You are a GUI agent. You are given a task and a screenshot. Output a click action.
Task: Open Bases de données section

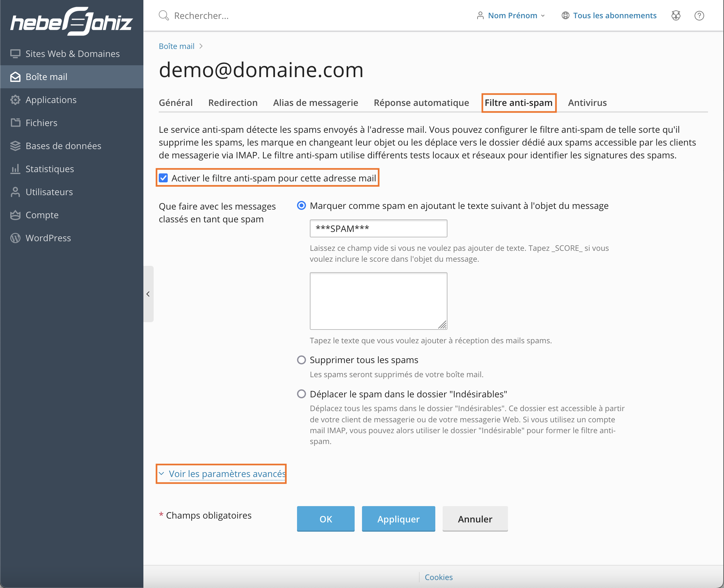(x=71, y=146)
